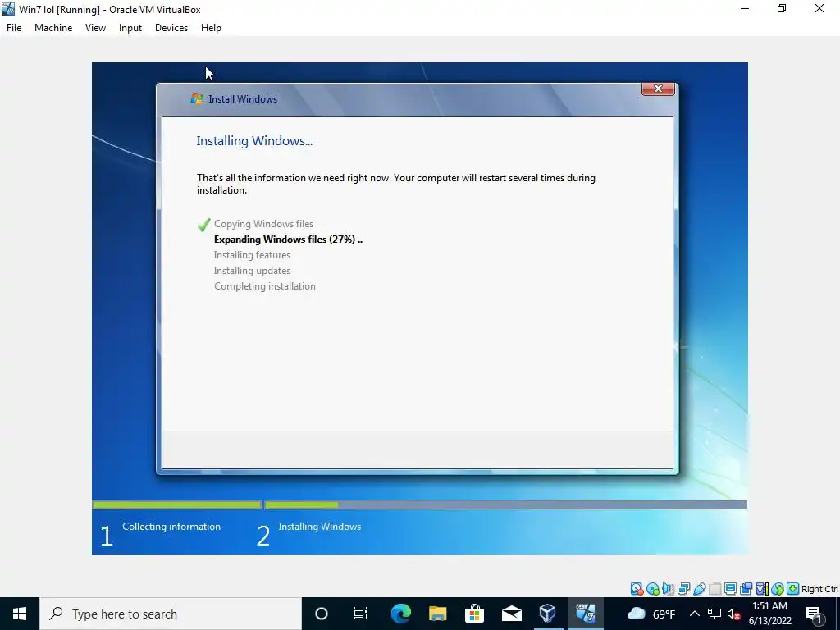Click the 'Installing Windows...' heading

click(x=254, y=141)
